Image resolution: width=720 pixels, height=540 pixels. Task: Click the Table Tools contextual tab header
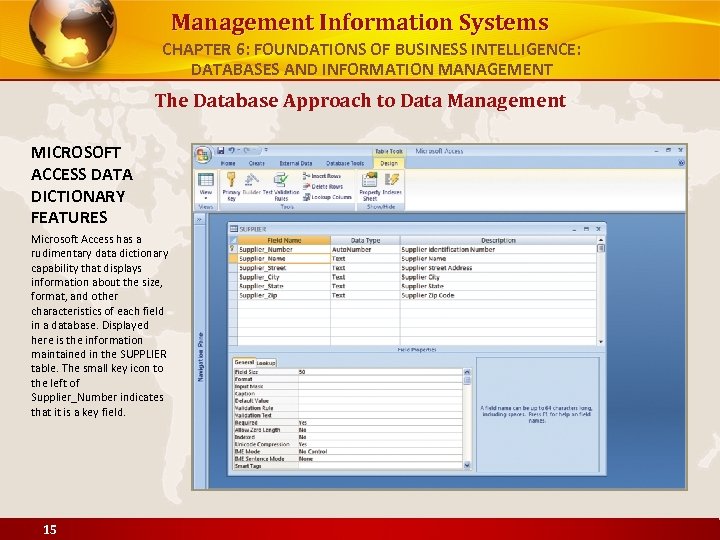point(388,151)
